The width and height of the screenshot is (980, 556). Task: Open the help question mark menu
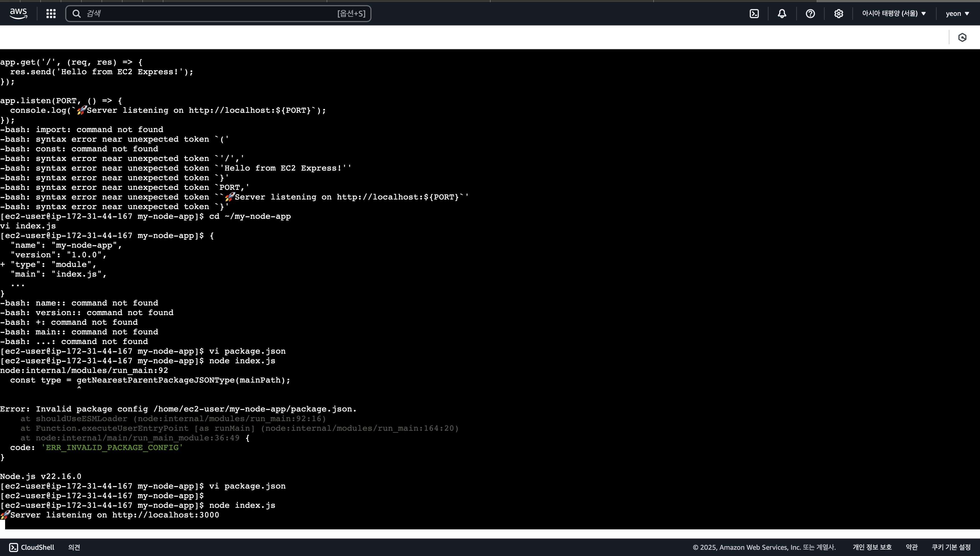pyautogui.click(x=810, y=14)
